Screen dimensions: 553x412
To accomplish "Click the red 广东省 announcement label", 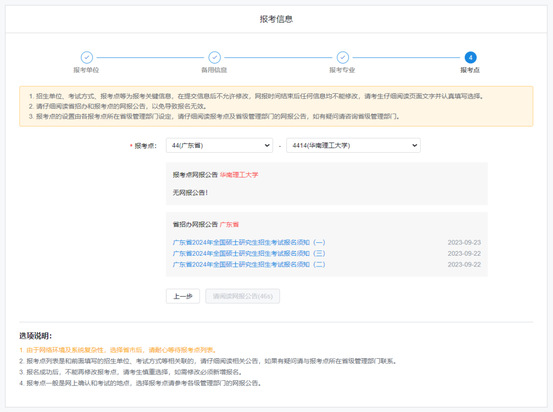I will [x=229, y=224].
